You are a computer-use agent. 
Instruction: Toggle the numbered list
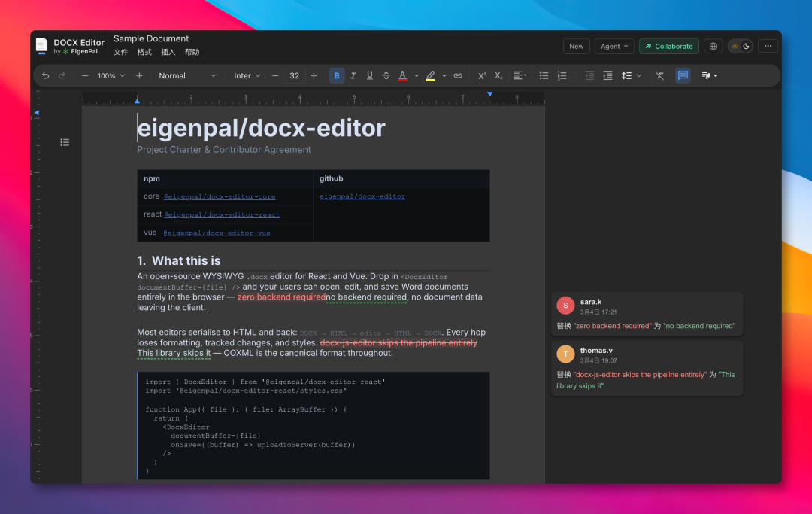coord(562,76)
